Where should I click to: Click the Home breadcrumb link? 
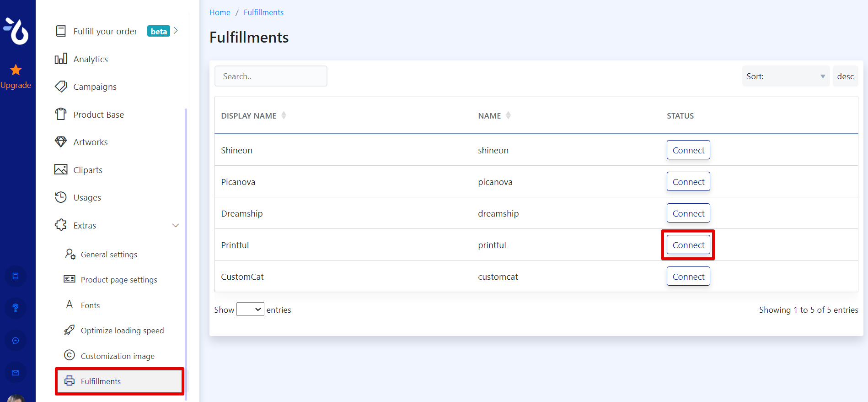coord(220,12)
